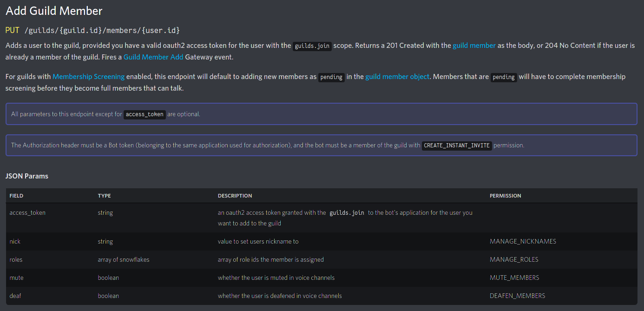Click 'whether the user is muted in voice channels'

pos(276,278)
